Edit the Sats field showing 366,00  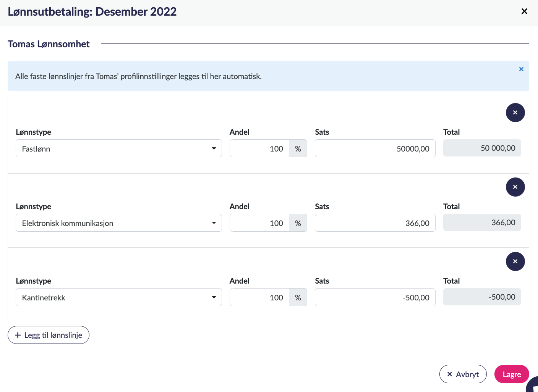tap(375, 223)
